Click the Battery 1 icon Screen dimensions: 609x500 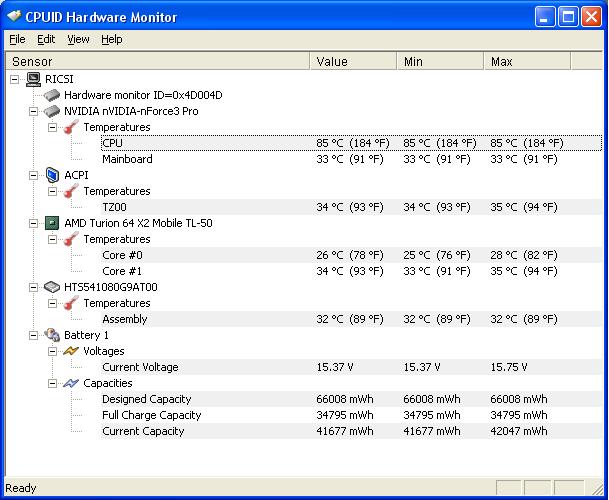(x=52, y=335)
